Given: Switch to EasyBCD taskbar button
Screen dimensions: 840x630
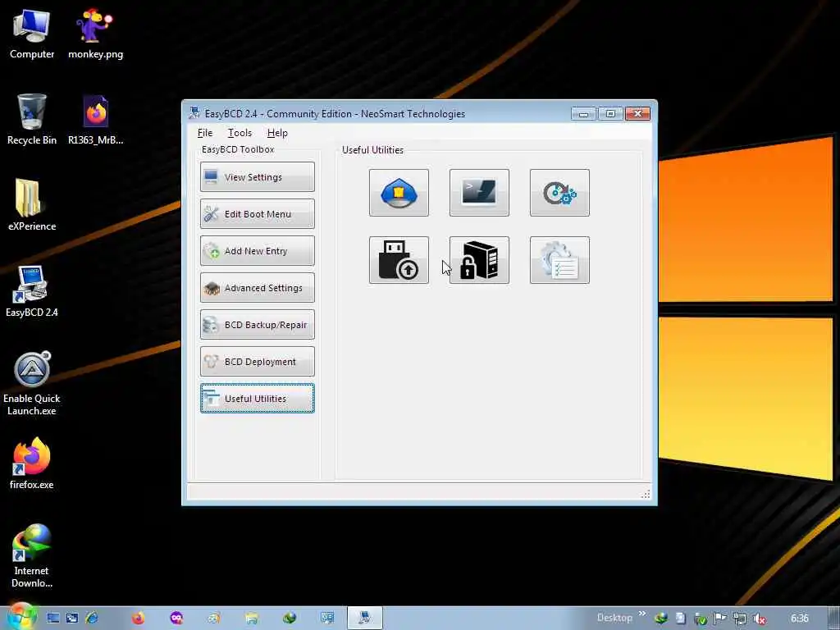Looking at the screenshot, I should 365,619.
